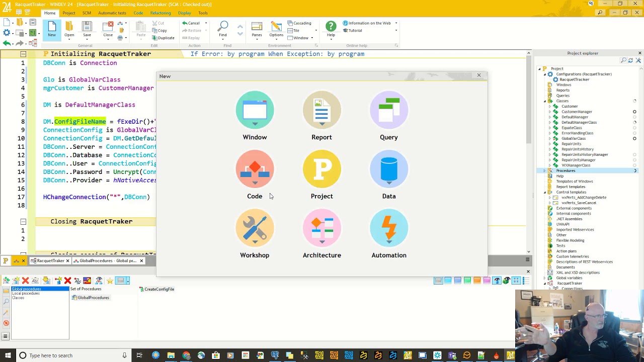
Task: Open the Project ribbon tab
Action: tap(69, 13)
